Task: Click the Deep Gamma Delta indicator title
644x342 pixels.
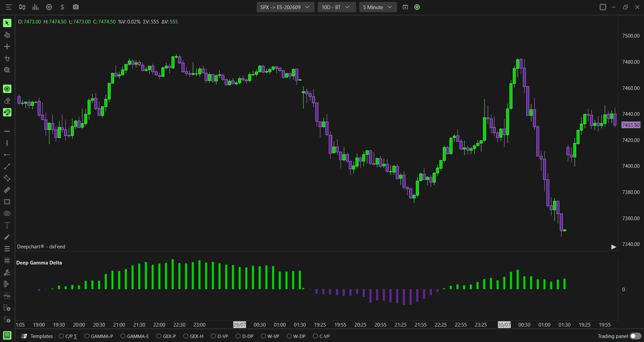Action: point(39,262)
